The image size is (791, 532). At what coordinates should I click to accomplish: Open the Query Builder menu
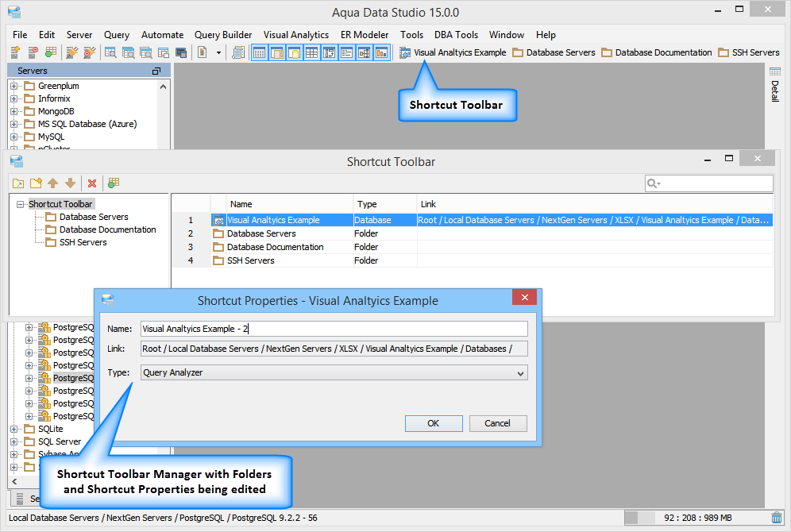click(223, 35)
